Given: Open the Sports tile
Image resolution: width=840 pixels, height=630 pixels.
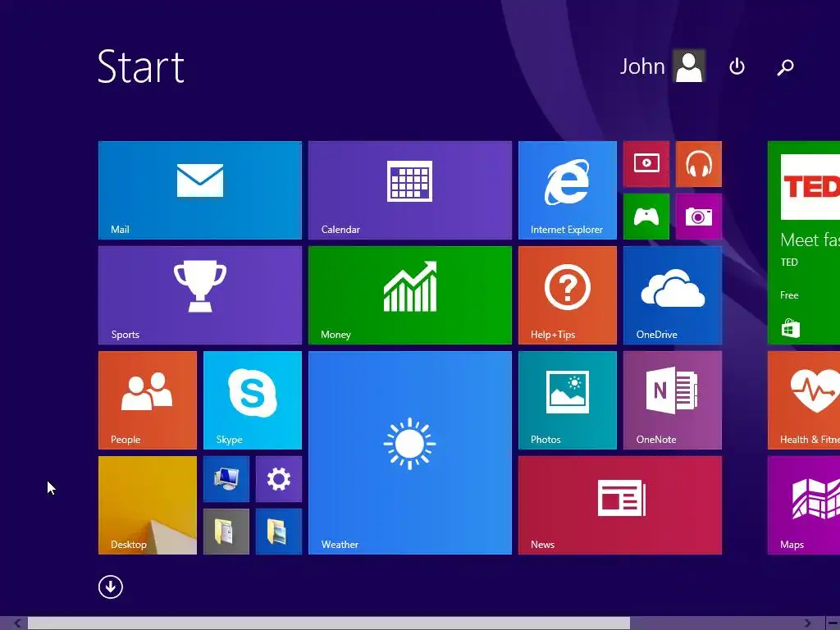Looking at the screenshot, I should [x=200, y=295].
